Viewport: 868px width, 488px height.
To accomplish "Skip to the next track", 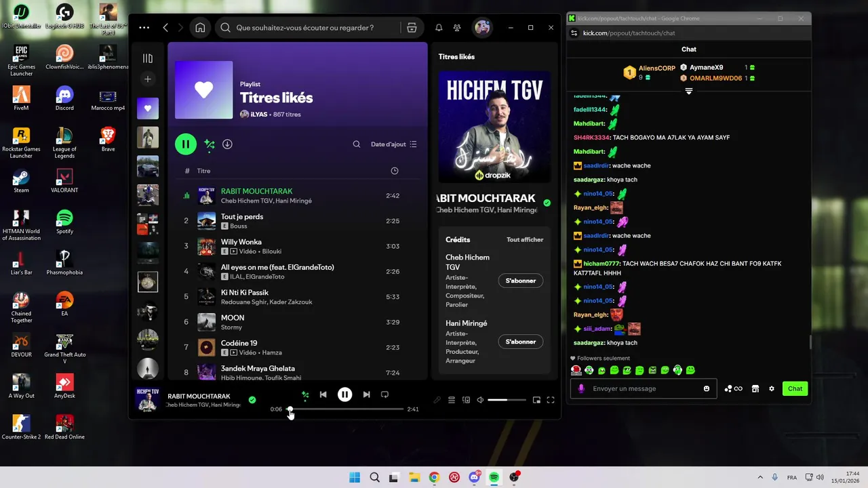I will (366, 394).
